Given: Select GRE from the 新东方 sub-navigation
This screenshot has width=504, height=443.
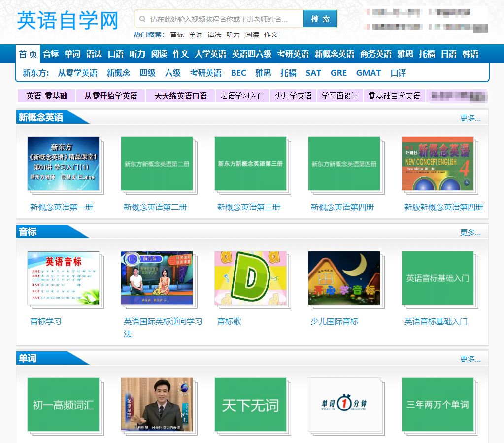Looking at the screenshot, I should coord(338,72).
